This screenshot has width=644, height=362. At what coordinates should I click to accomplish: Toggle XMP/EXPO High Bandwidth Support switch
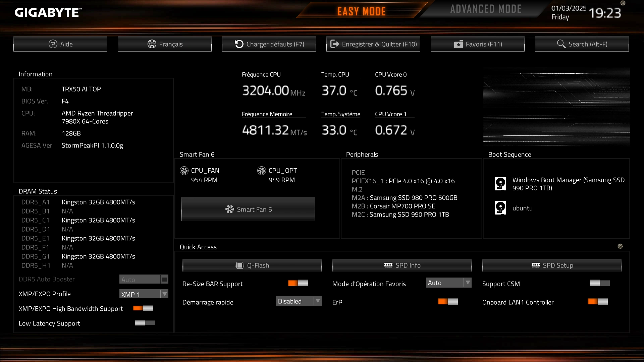[143, 308]
